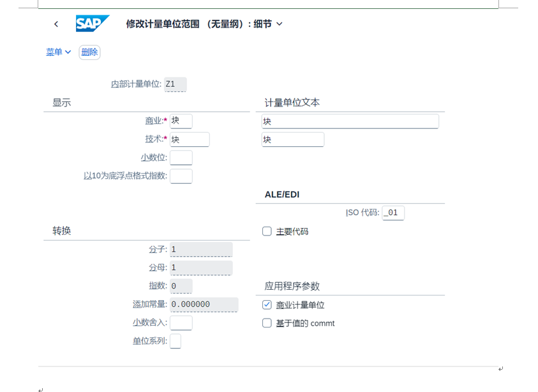Click the 分子 numerator field
The height and width of the screenshot is (392, 538).
[x=201, y=250]
